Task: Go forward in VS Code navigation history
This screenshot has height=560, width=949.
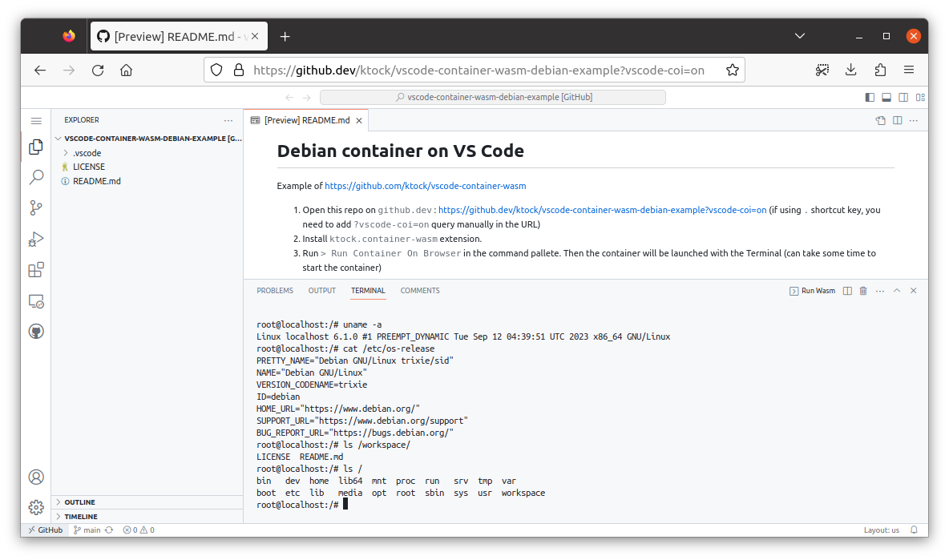Action: (x=306, y=98)
